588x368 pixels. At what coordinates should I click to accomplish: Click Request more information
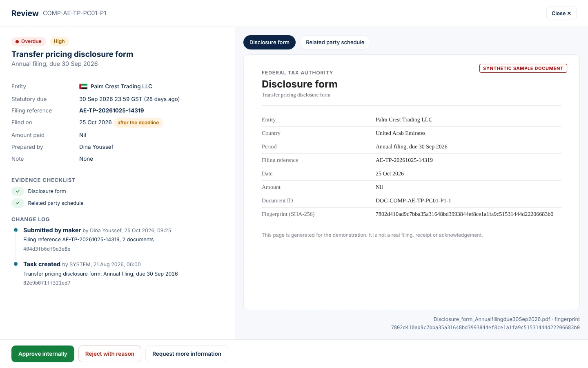tap(187, 354)
